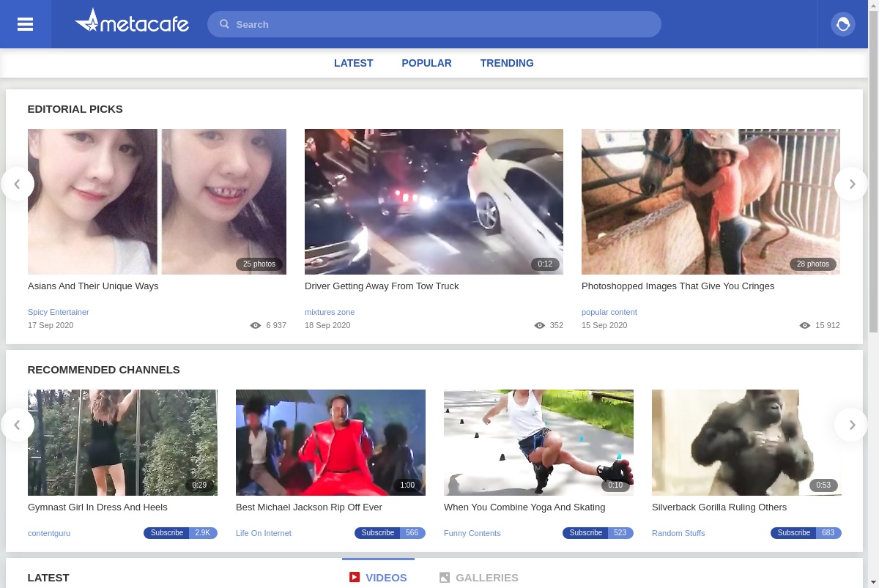
Task: Open the Photoshopped Images gallery thumbnail
Action: 711,201
